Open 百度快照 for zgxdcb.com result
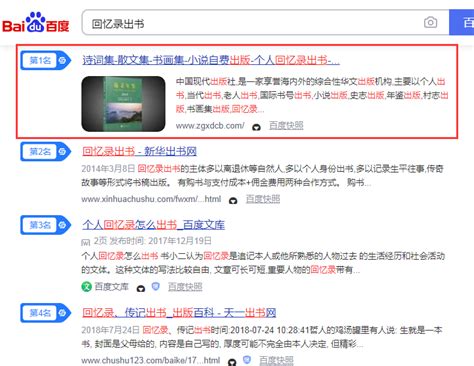 [x=286, y=126]
